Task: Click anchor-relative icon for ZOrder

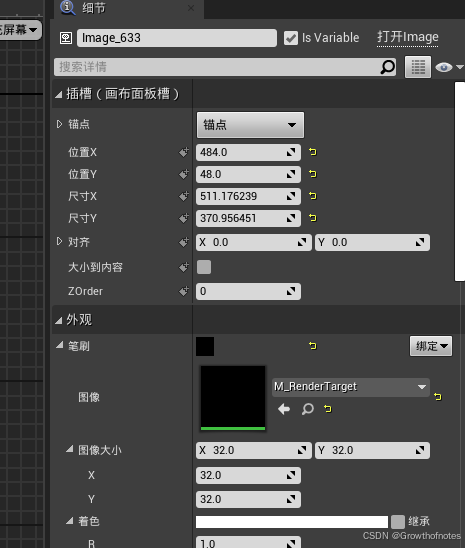Action: [x=184, y=291]
